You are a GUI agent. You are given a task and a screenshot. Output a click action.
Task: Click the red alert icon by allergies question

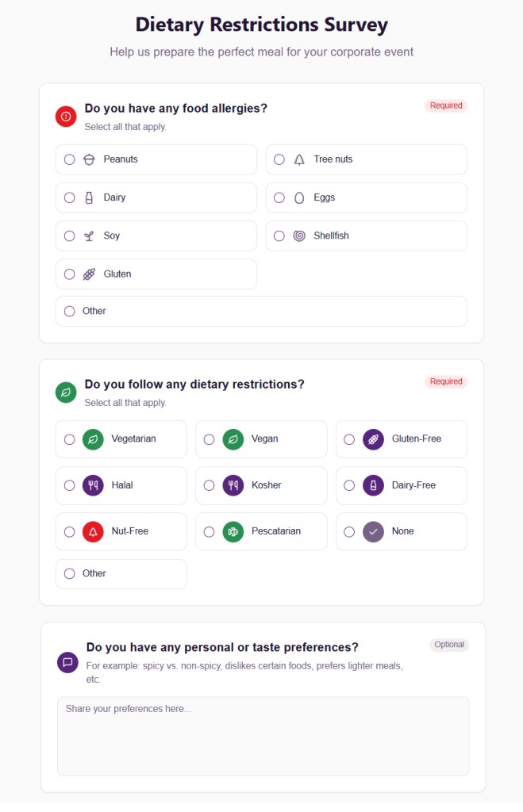click(x=66, y=117)
